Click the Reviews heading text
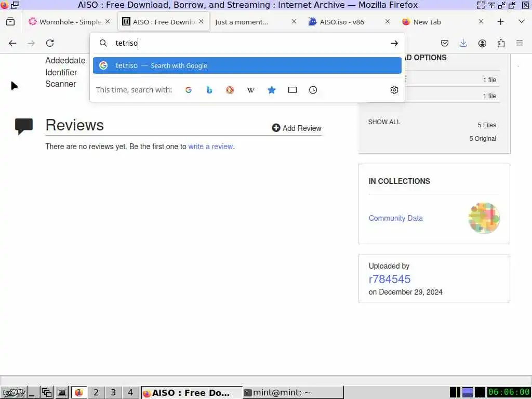532x399 pixels. click(75, 125)
